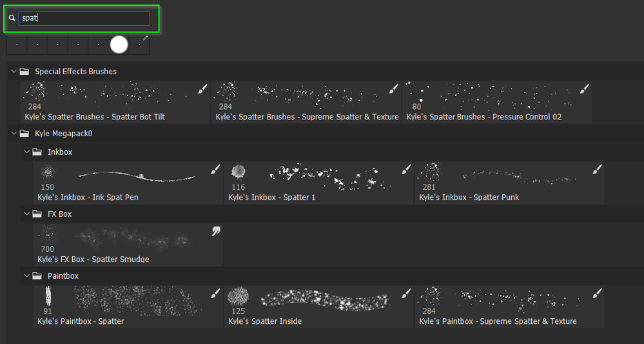Viewport: 644px width, 344px height.
Task: Click the Paintbox folder name
Action: (63, 276)
